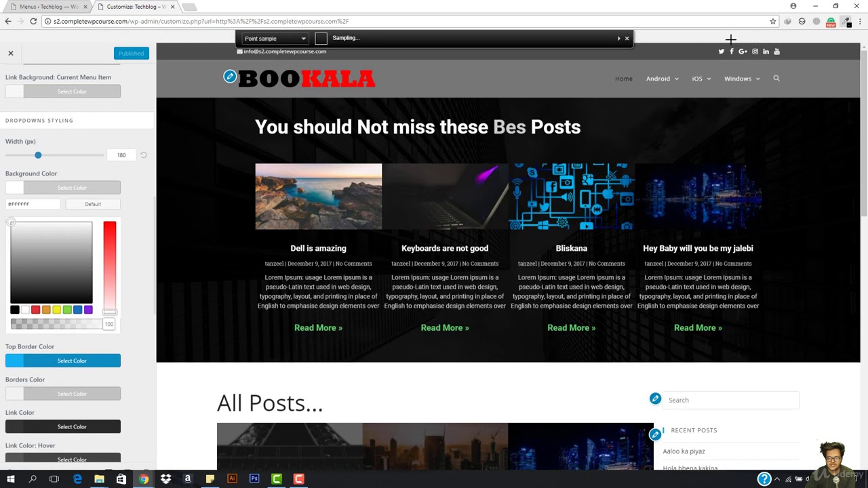Pick the white palette swatch
The height and width of the screenshot is (488, 868).
pyautogui.click(x=25, y=310)
